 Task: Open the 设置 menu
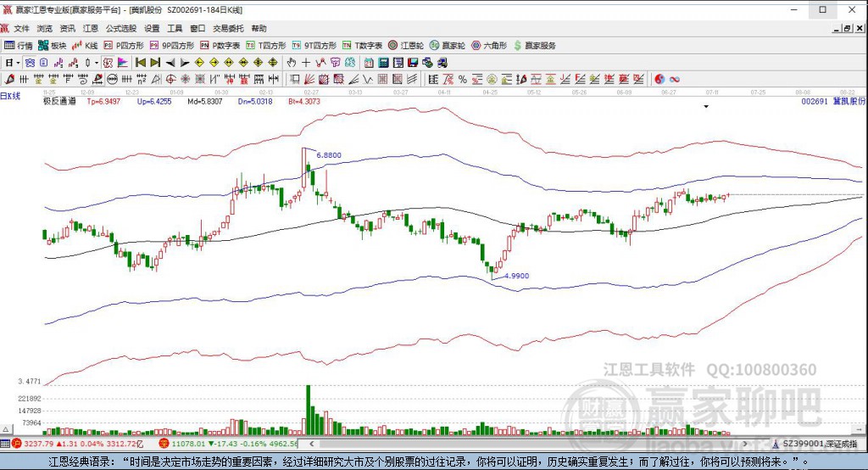pos(152,28)
